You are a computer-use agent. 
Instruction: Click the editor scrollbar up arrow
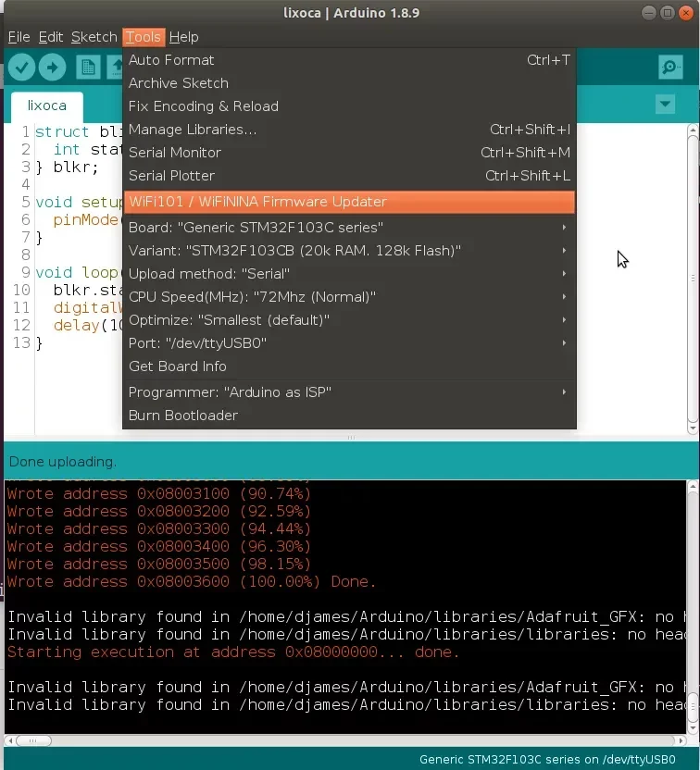(693, 130)
